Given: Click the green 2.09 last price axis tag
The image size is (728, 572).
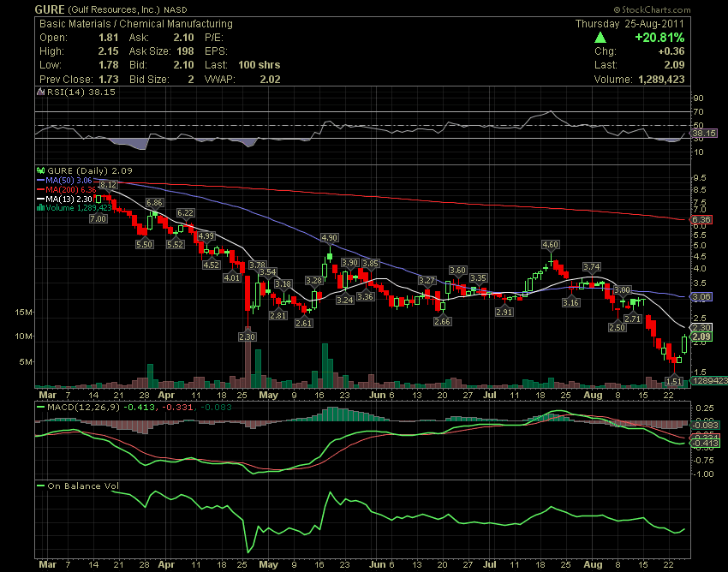Looking at the screenshot, I should pos(701,337).
